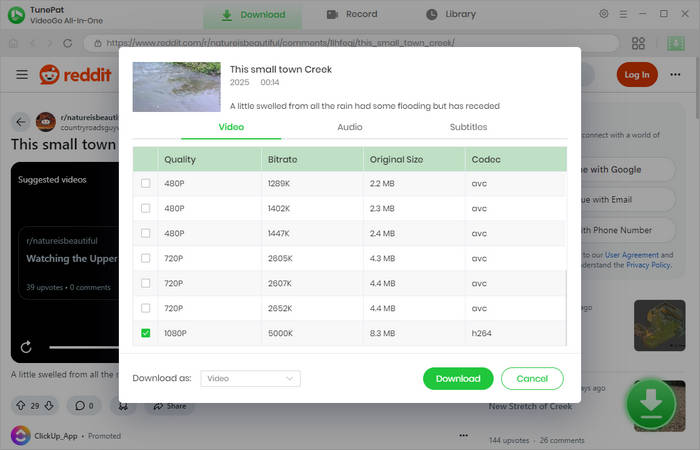The width and height of the screenshot is (700, 450).
Task: Open the User Agreement link
Action: coord(632,255)
